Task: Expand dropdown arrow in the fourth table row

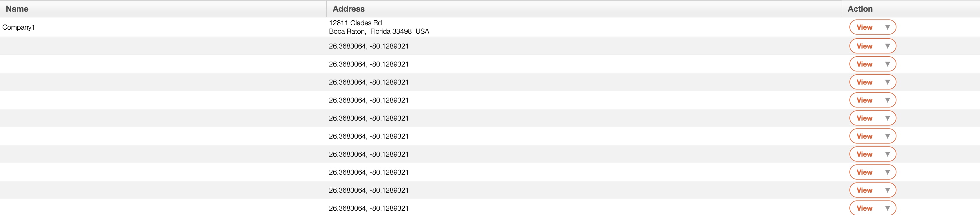Action: click(x=887, y=82)
